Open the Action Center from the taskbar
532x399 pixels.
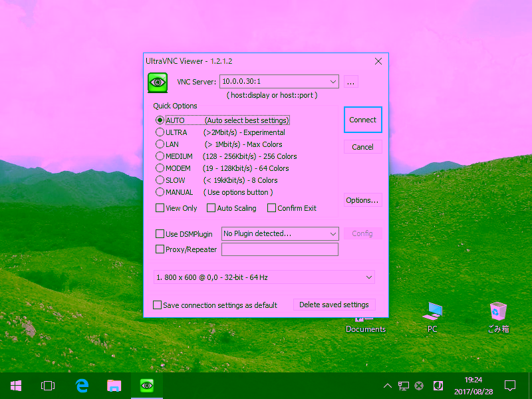[509, 385]
